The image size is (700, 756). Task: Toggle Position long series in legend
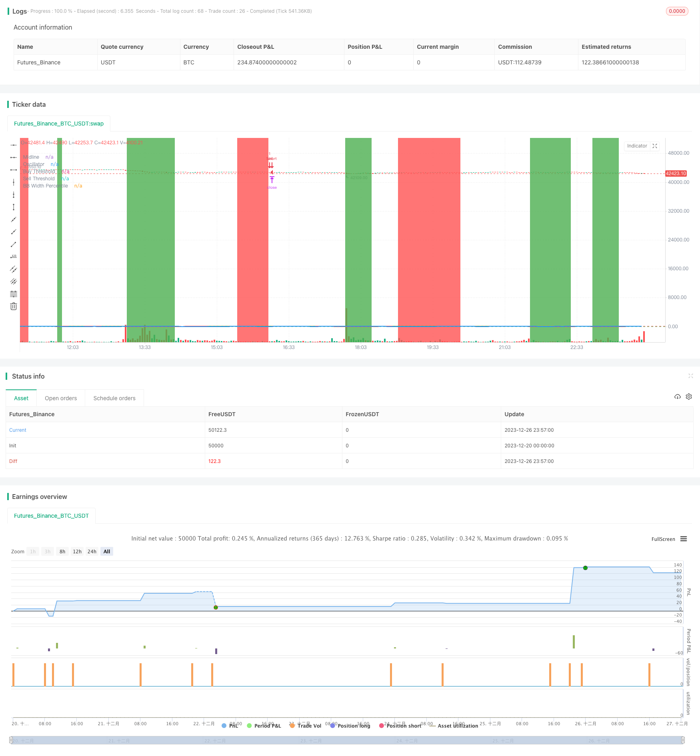(350, 726)
